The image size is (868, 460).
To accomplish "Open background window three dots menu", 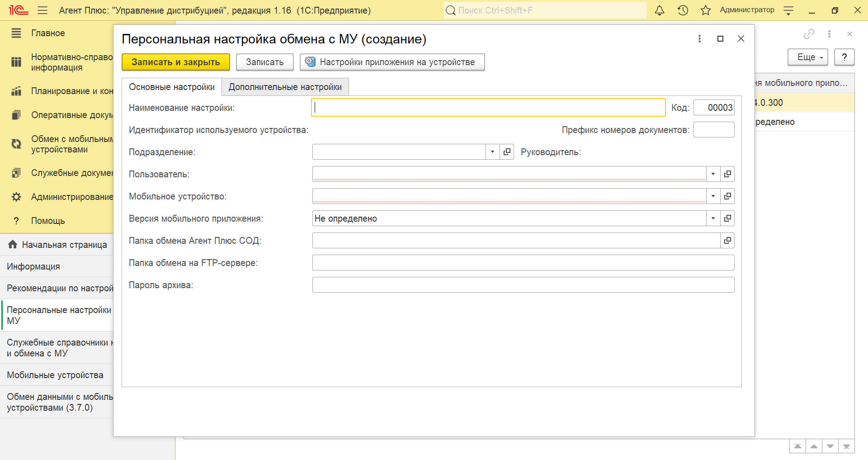I will tap(829, 34).
